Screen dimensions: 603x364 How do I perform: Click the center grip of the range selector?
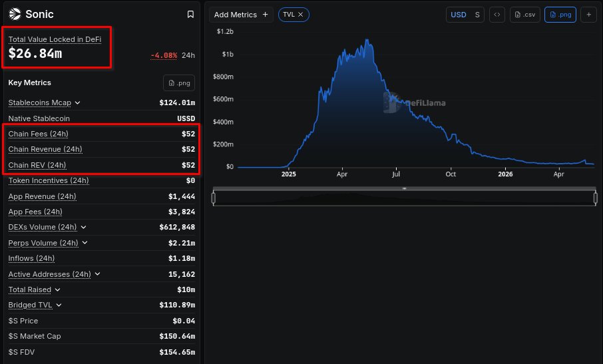(404, 188)
